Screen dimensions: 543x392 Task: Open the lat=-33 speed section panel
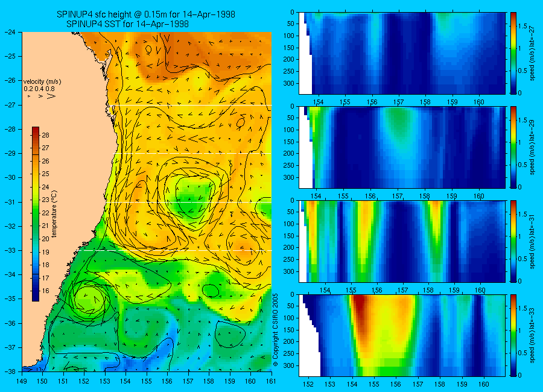(x=402, y=335)
